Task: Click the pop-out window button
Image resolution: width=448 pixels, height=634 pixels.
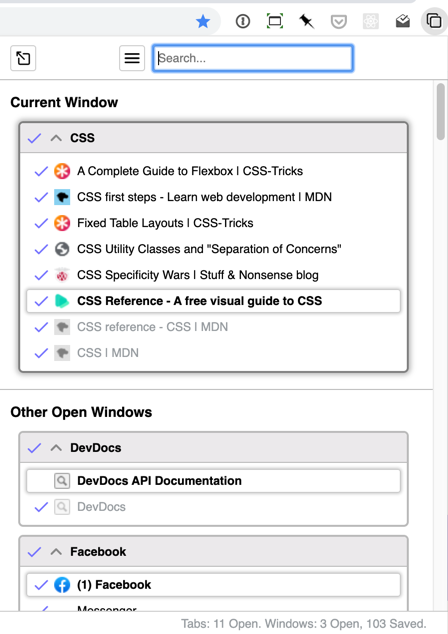Action: 23,58
